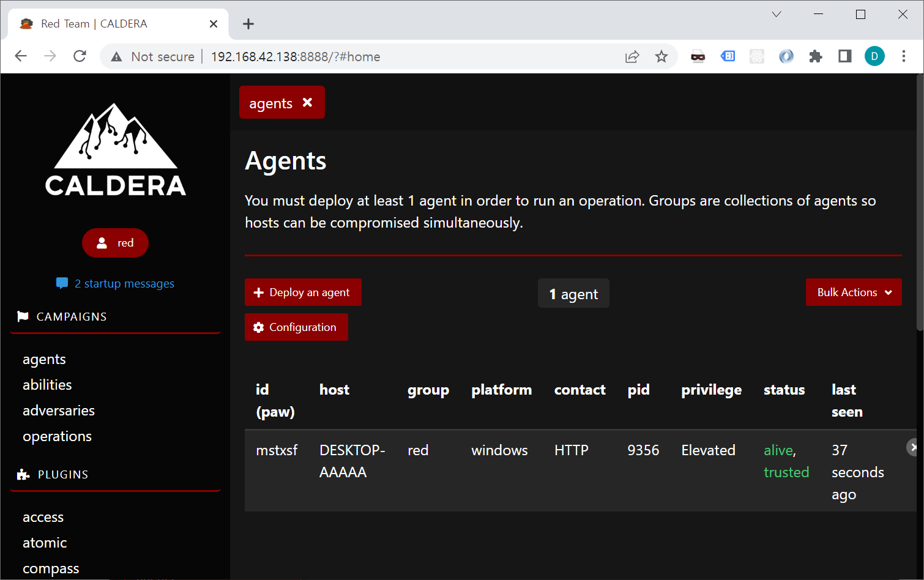Click the CAMPAIGNS flag icon
Image resolution: width=924 pixels, height=580 pixels.
pyautogui.click(x=23, y=316)
